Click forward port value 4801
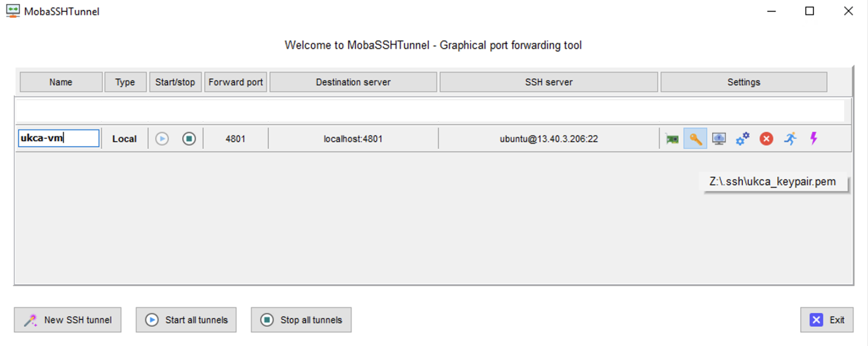The image size is (868, 346). point(235,139)
